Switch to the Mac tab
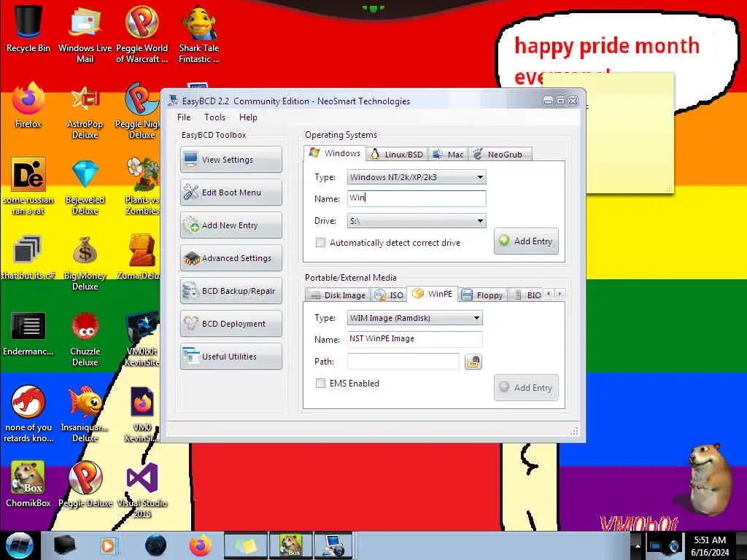 click(x=449, y=155)
